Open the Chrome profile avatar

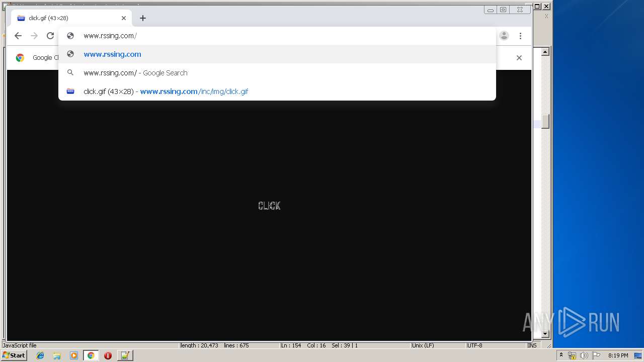click(x=504, y=36)
